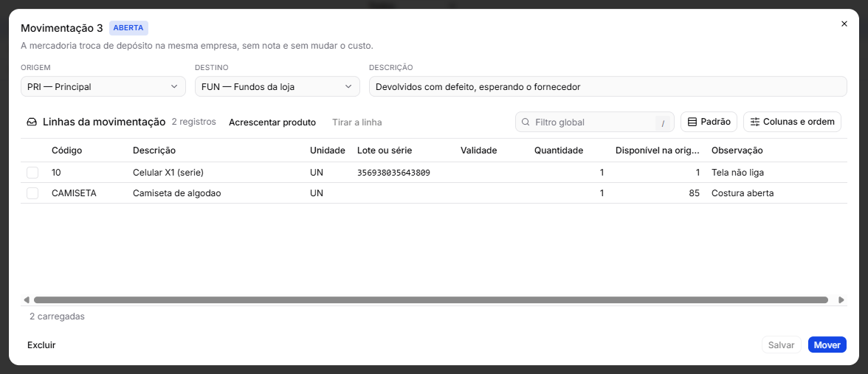Click the magnifier icon in Filtro global
This screenshot has width=868, height=374.
tap(526, 122)
